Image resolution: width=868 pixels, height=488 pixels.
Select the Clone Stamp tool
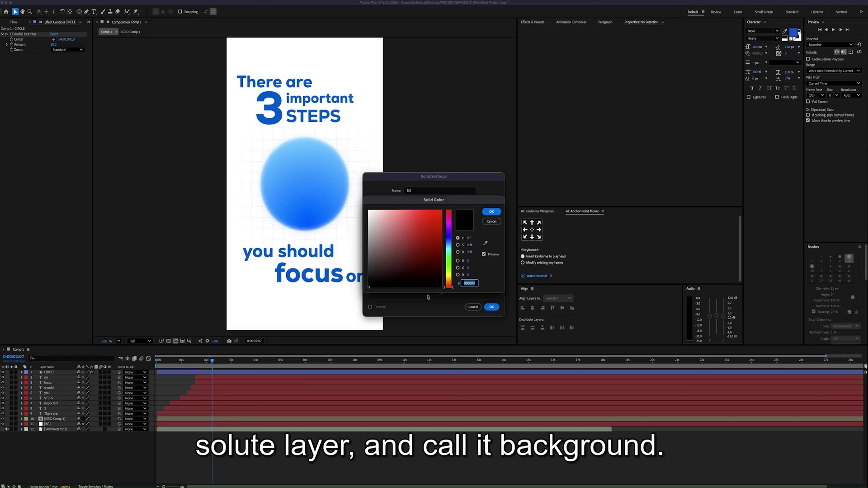point(110,12)
